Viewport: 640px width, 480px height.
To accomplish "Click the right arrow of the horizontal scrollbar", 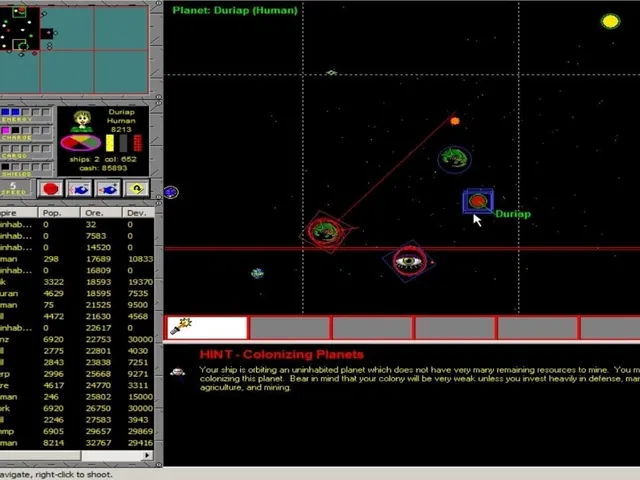I will pyautogui.click(x=147, y=455).
